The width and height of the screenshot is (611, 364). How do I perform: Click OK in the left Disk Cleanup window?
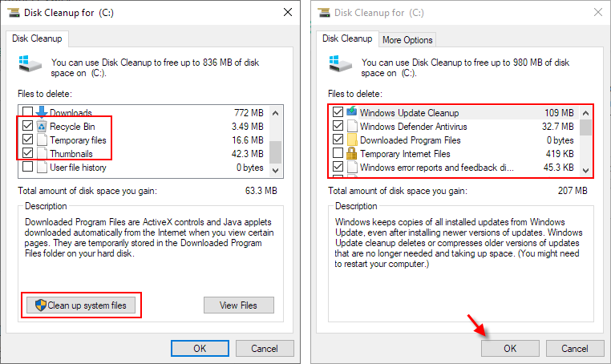[x=200, y=349]
